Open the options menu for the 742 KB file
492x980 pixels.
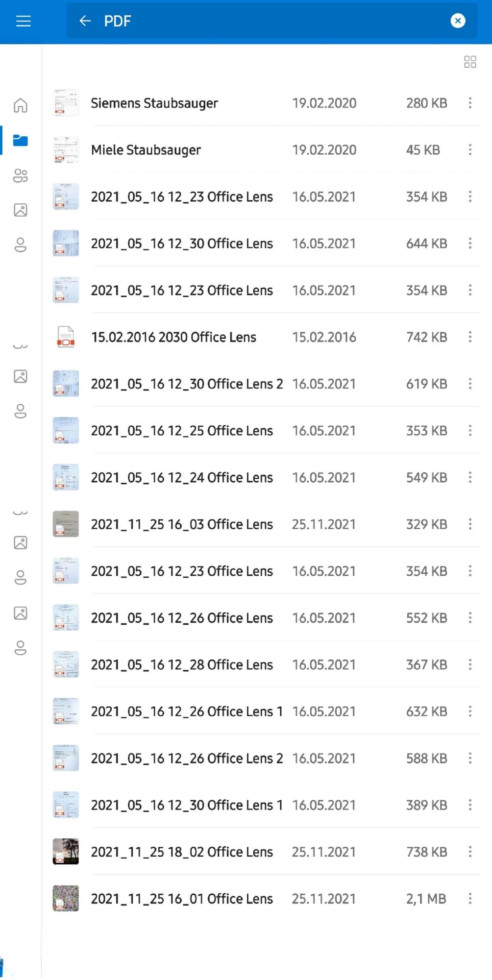(x=470, y=337)
